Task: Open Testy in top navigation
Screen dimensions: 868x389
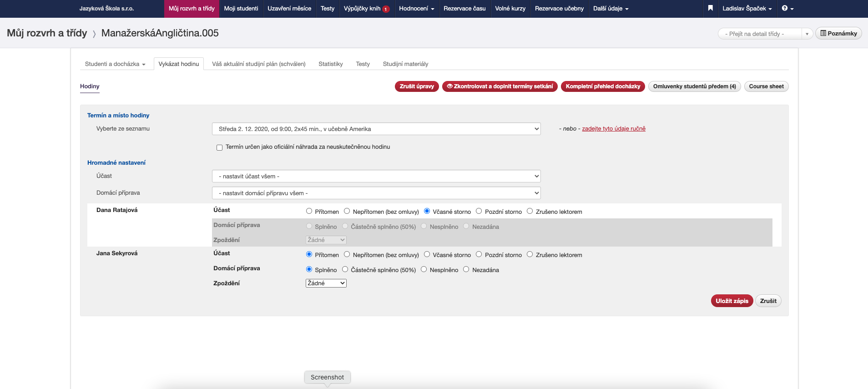Action: [x=328, y=9]
